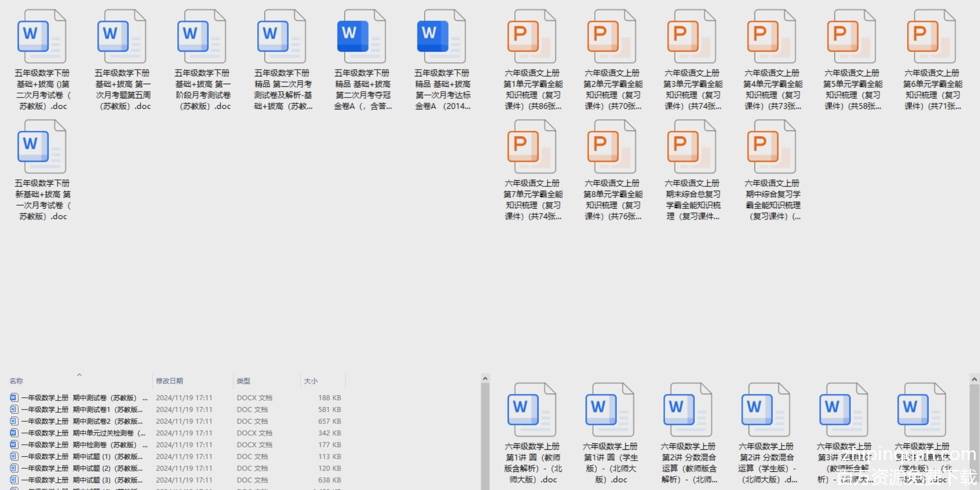Click DOCX 文档 type in the 342 KB row

pyautogui.click(x=254, y=433)
